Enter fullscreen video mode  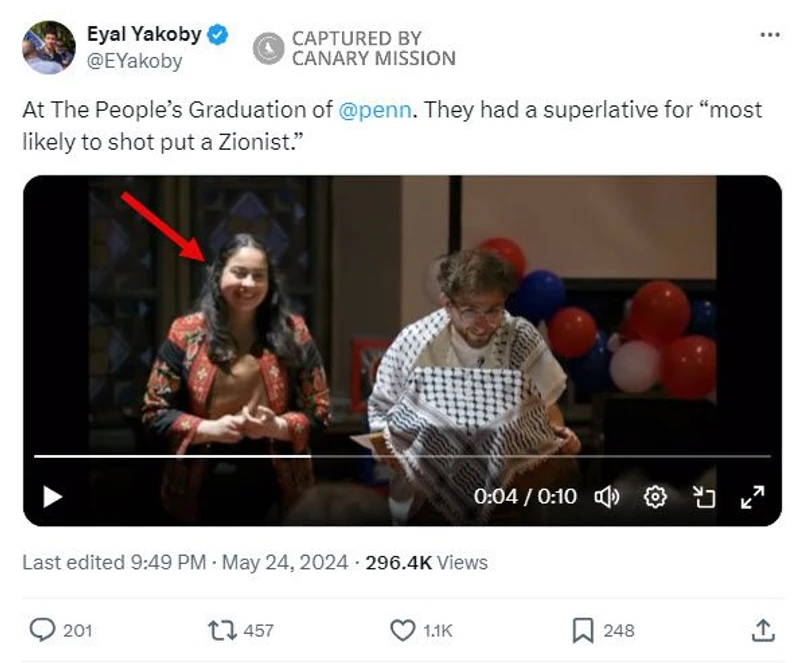pos(752,496)
